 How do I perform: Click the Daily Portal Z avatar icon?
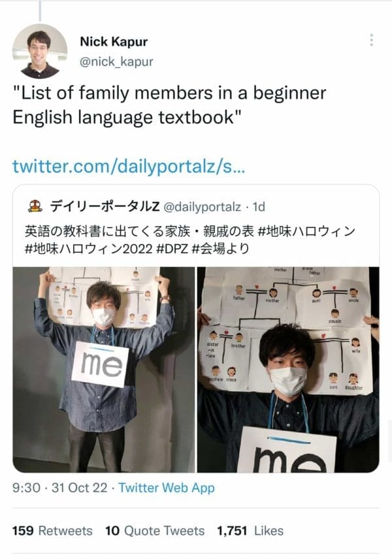36,207
